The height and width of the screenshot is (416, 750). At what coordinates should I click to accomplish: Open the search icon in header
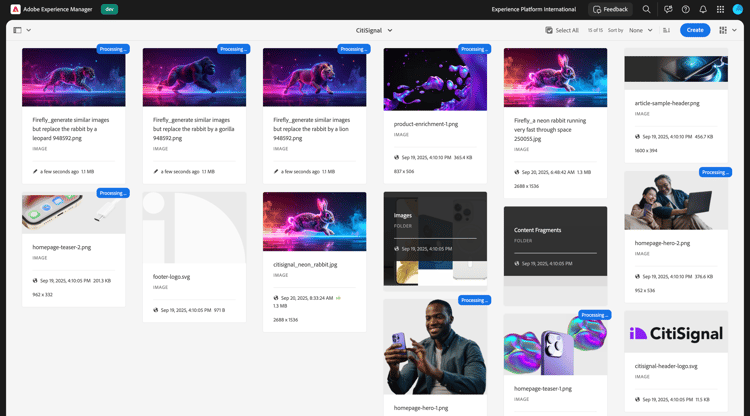[x=646, y=9]
